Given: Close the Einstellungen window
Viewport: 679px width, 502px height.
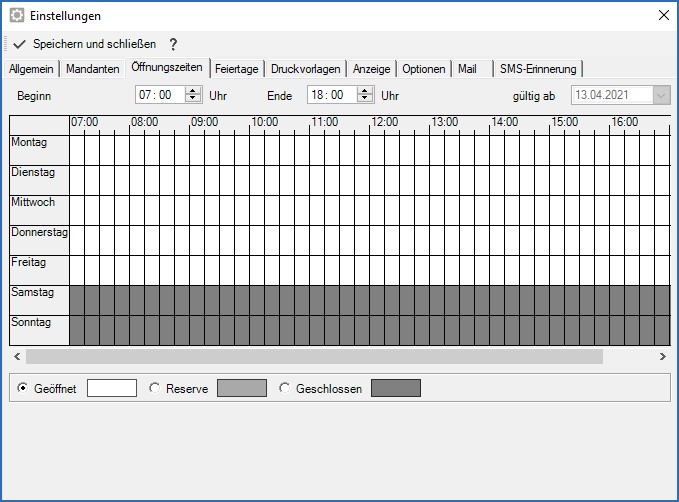Looking at the screenshot, I should pos(662,16).
